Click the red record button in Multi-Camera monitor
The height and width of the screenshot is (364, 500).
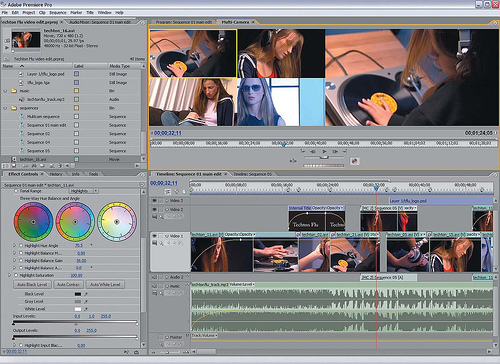(x=354, y=161)
